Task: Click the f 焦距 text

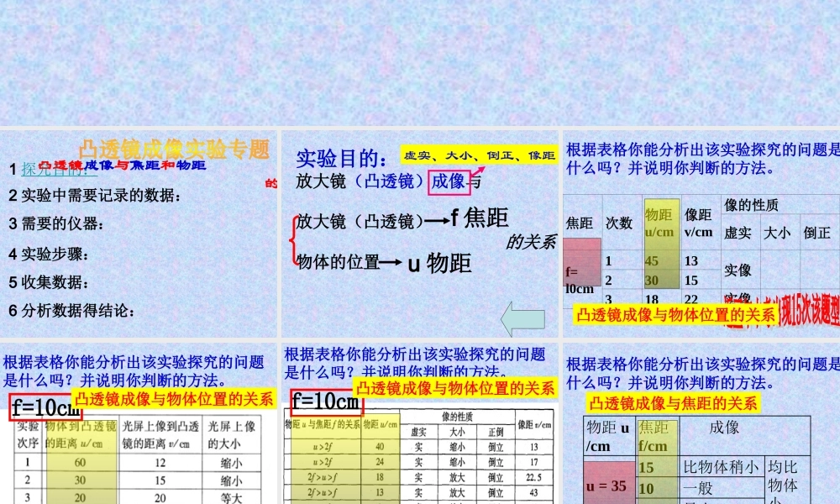Action: pos(480,218)
